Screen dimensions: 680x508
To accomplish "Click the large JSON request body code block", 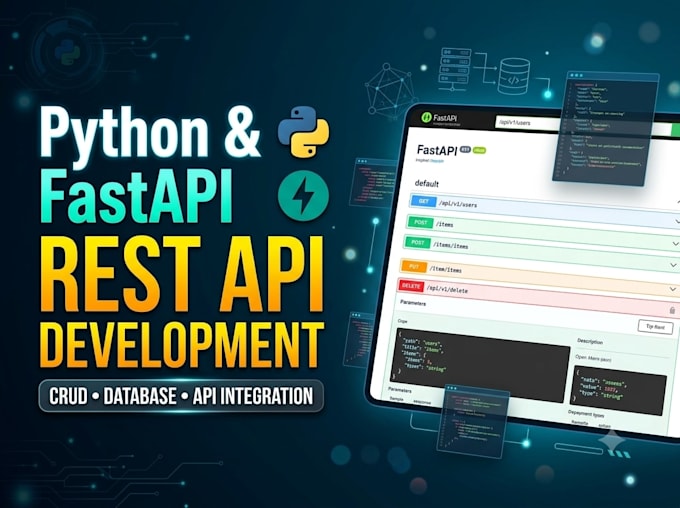I will coord(481,365).
